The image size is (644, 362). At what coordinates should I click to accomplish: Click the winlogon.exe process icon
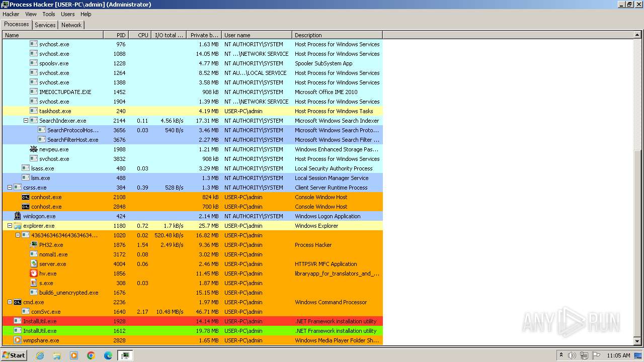(x=18, y=216)
